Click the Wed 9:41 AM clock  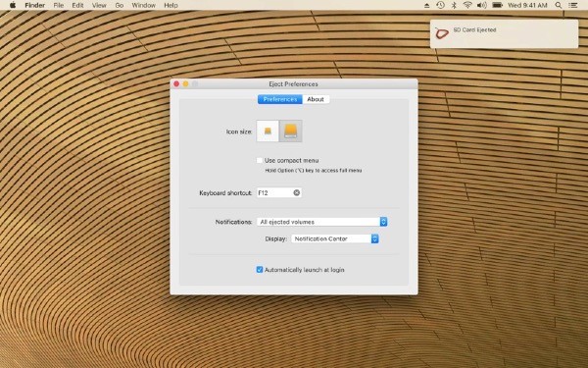527,5
